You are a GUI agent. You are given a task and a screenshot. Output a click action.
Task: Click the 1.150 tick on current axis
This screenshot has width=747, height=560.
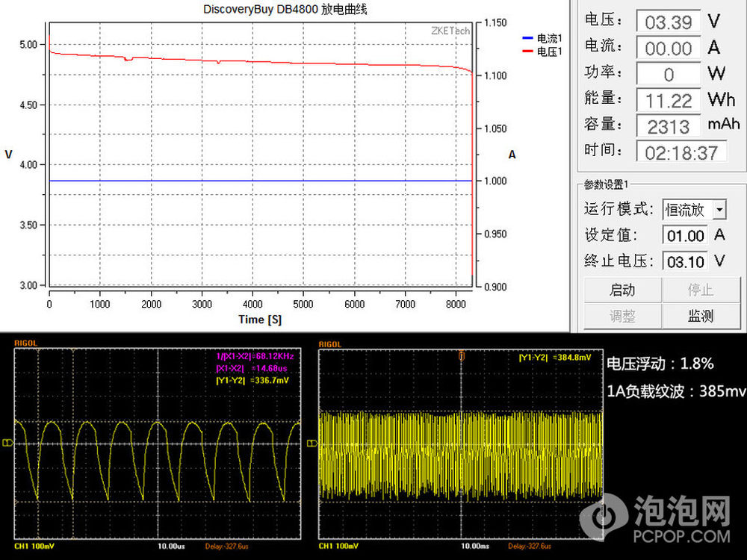tap(495, 23)
